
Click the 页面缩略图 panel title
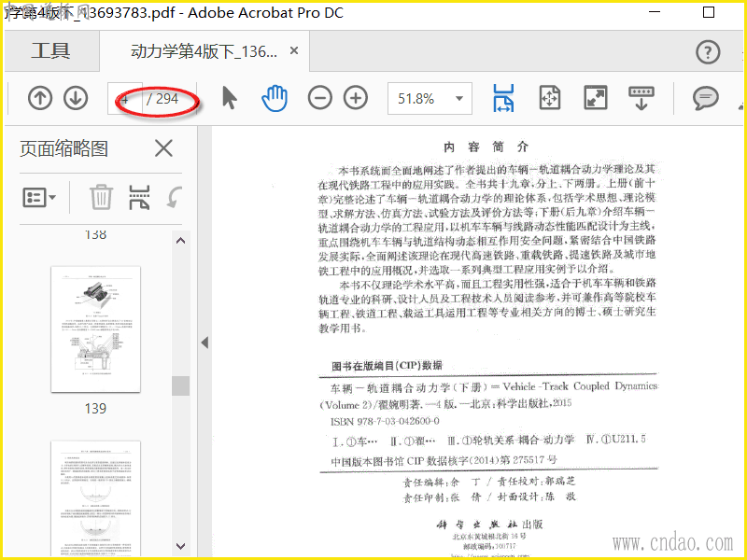tap(63, 148)
